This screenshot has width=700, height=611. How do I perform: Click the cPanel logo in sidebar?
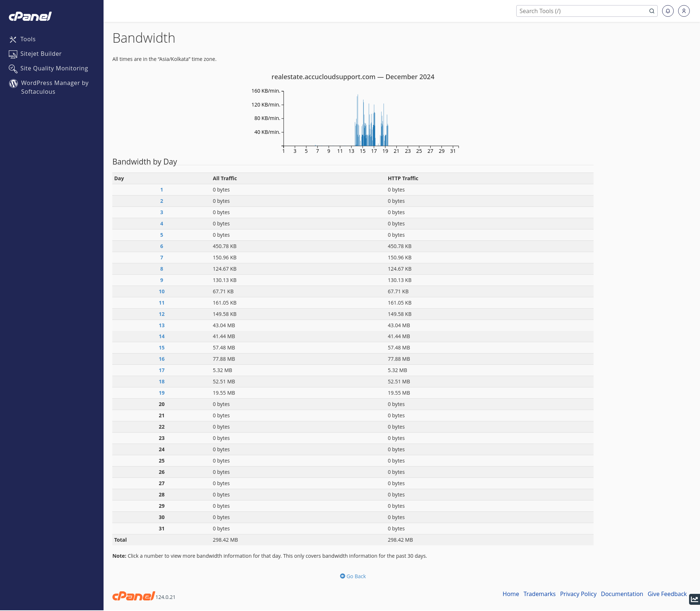pyautogui.click(x=30, y=16)
